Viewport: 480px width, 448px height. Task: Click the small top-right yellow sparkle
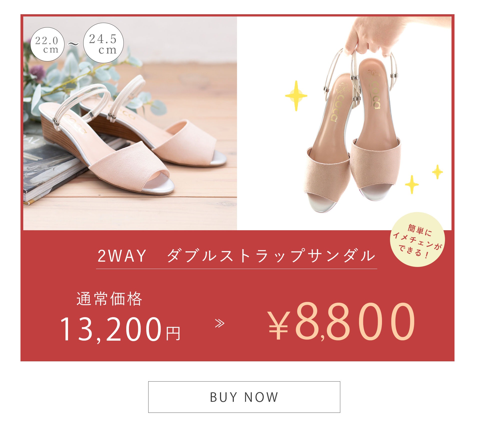coord(437,172)
